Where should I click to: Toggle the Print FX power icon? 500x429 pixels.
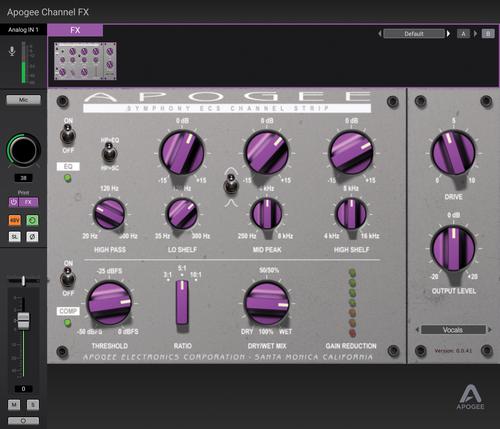click(13, 202)
